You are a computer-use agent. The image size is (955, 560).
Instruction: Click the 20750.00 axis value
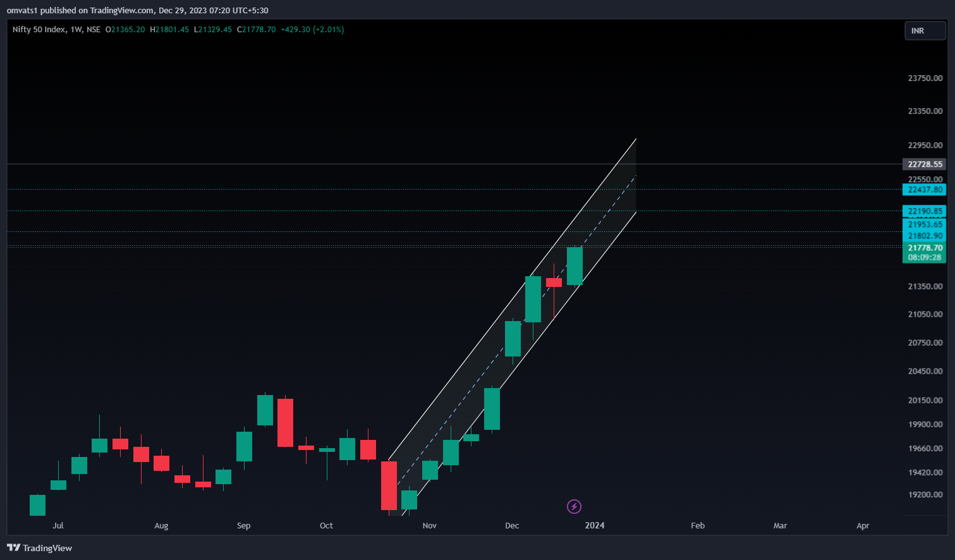point(925,343)
